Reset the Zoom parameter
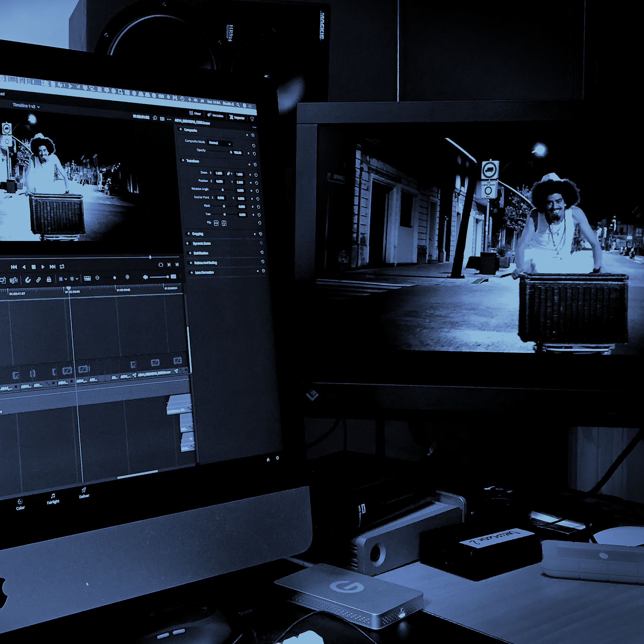The image size is (644, 644). click(x=256, y=175)
